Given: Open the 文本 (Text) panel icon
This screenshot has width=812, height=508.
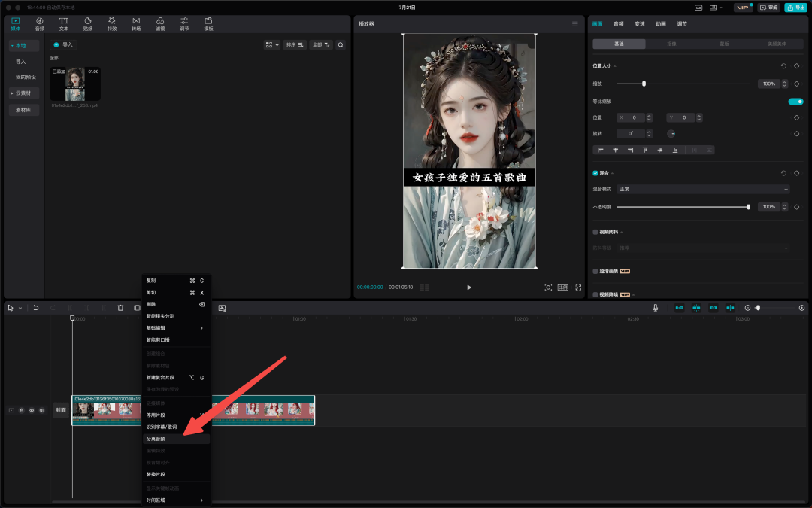Looking at the screenshot, I should pos(64,24).
